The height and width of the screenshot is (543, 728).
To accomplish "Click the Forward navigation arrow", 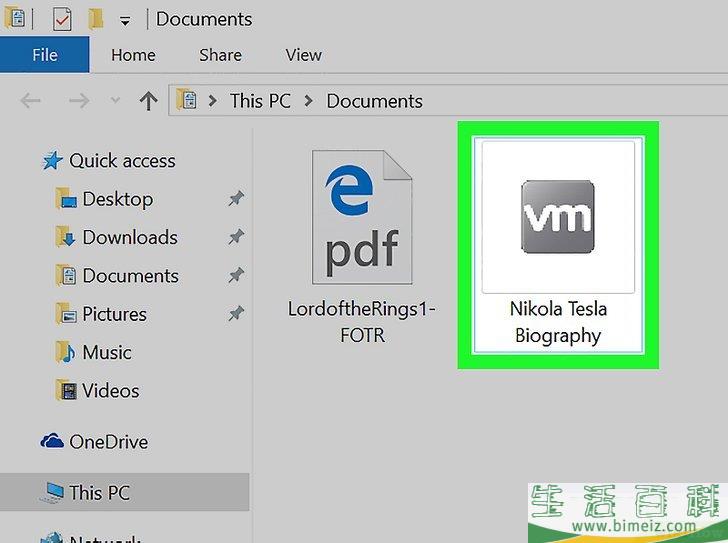I will [79, 100].
